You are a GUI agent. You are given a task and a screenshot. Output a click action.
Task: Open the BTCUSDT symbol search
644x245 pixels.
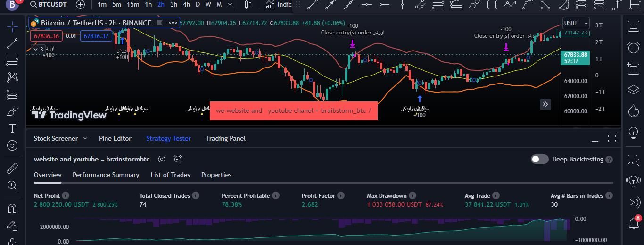(x=48, y=4)
